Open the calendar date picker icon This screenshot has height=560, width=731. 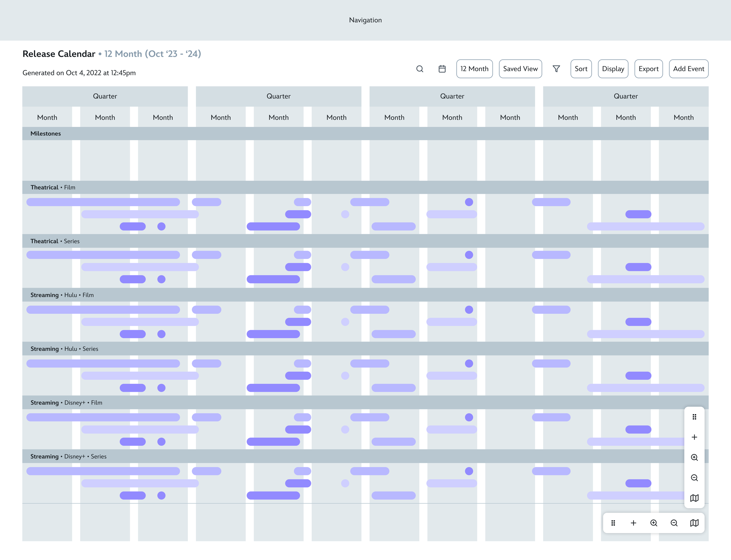click(442, 69)
